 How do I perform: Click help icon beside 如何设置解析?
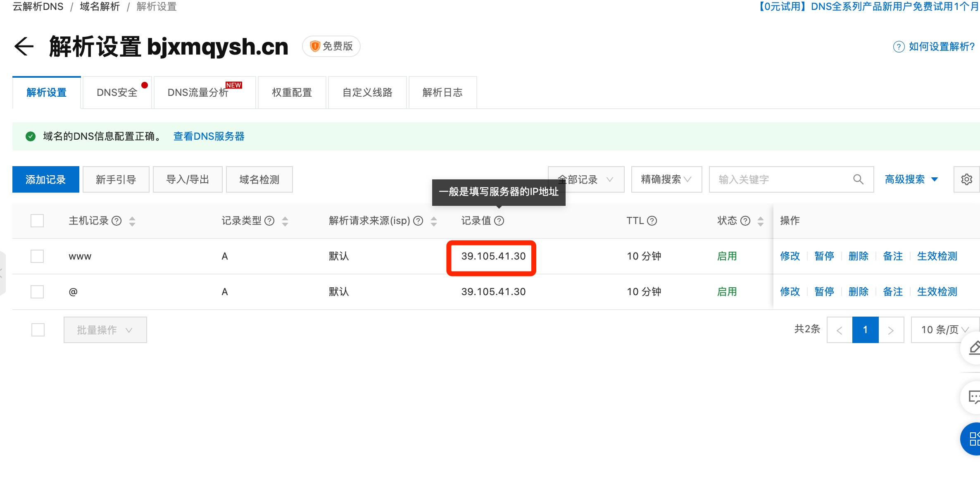899,47
